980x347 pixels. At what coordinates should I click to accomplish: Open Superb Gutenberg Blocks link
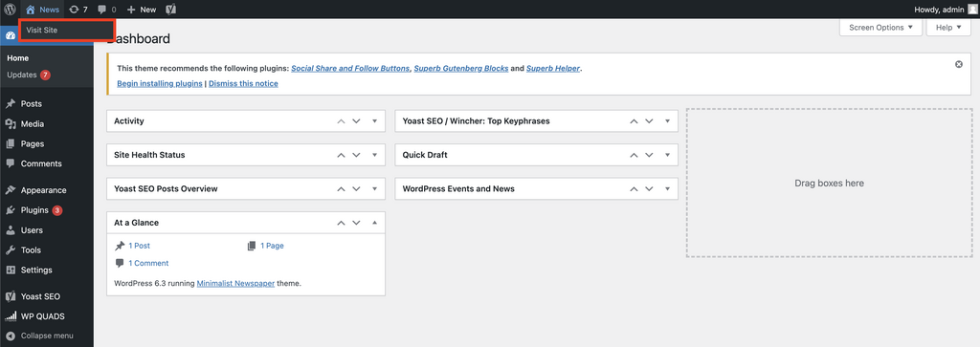[461, 69]
